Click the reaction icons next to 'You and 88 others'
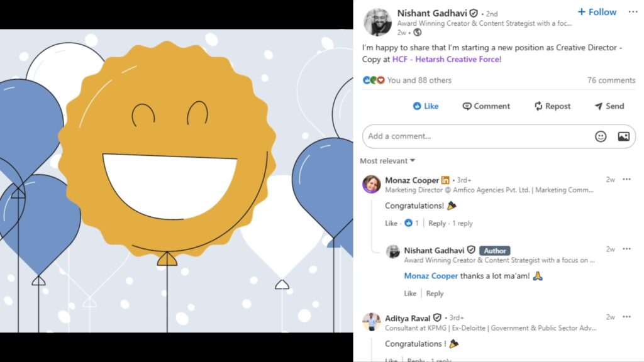644x362 pixels. coord(373,80)
